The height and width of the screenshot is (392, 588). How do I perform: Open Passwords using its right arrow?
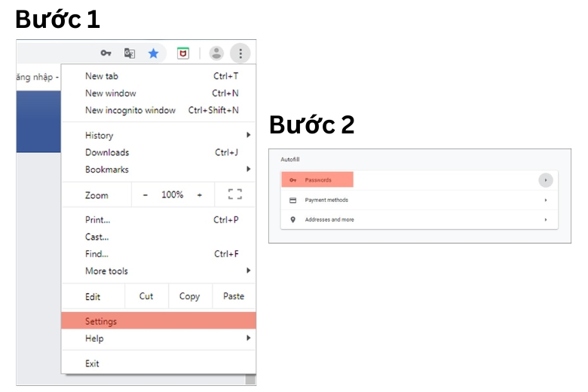pyautogui.click(x=545, y=180)
